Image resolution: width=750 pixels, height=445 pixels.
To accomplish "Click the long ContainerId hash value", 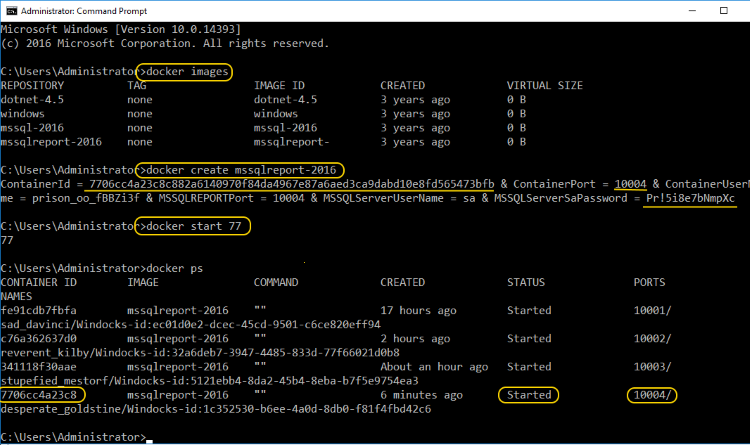I will [x=292, y=184].
